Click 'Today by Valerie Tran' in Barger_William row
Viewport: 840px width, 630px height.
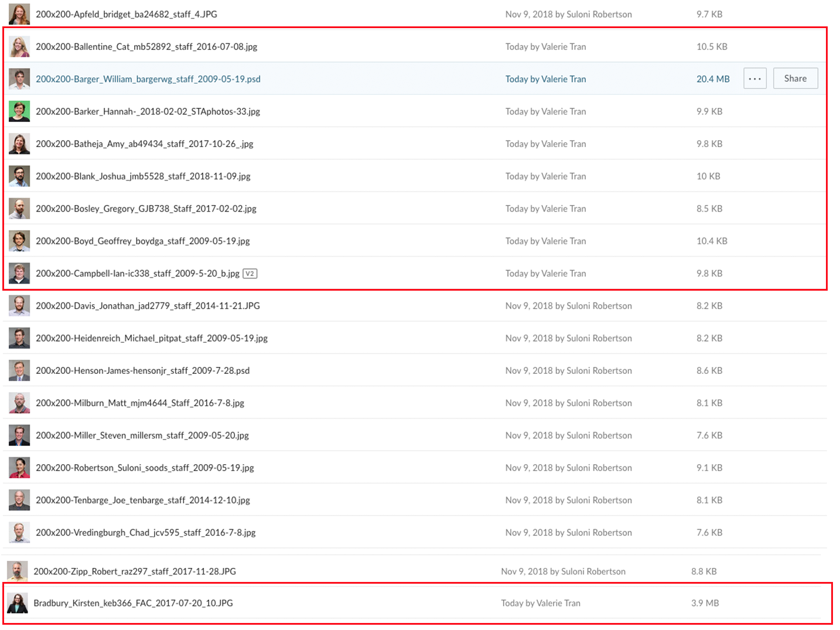(546, 79)
